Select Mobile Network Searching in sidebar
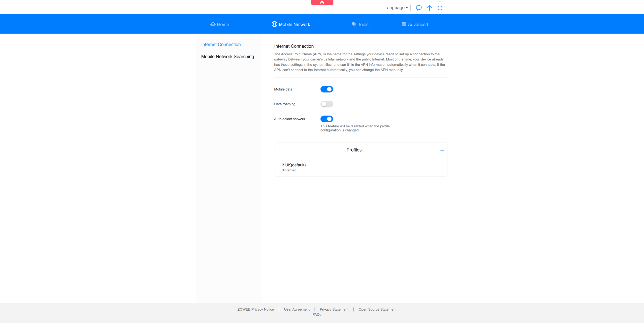The width and height of the screenshot is (644, 324). pyautogui.click(x=227, y=57)
